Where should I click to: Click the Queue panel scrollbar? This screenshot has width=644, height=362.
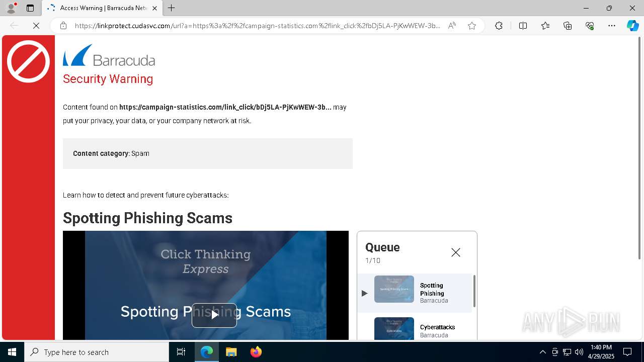pos(474,292)
